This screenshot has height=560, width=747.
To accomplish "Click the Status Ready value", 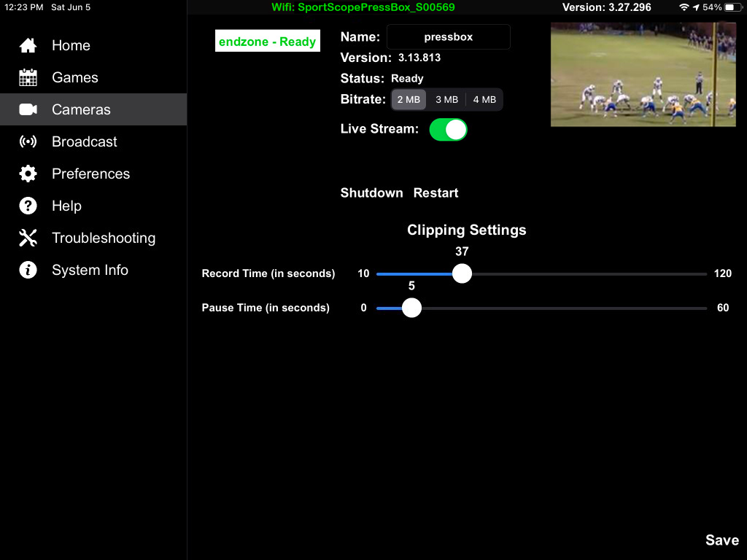I will [407, 79].
